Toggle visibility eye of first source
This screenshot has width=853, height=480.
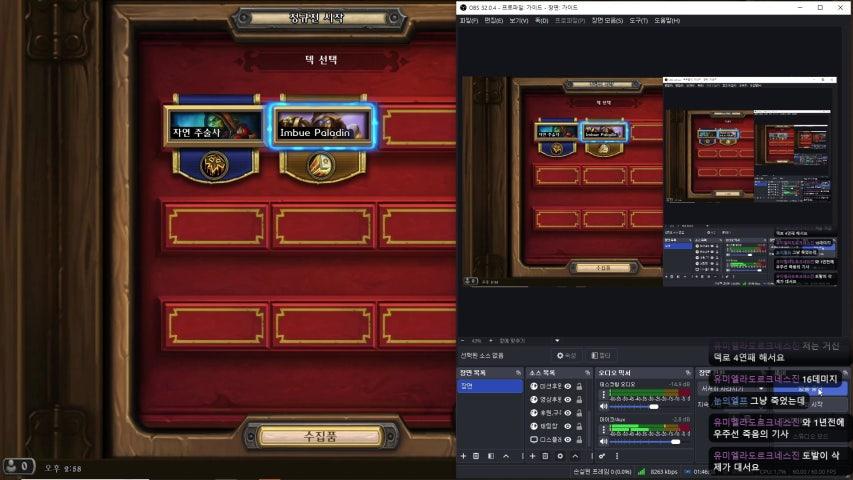(568, 386)
